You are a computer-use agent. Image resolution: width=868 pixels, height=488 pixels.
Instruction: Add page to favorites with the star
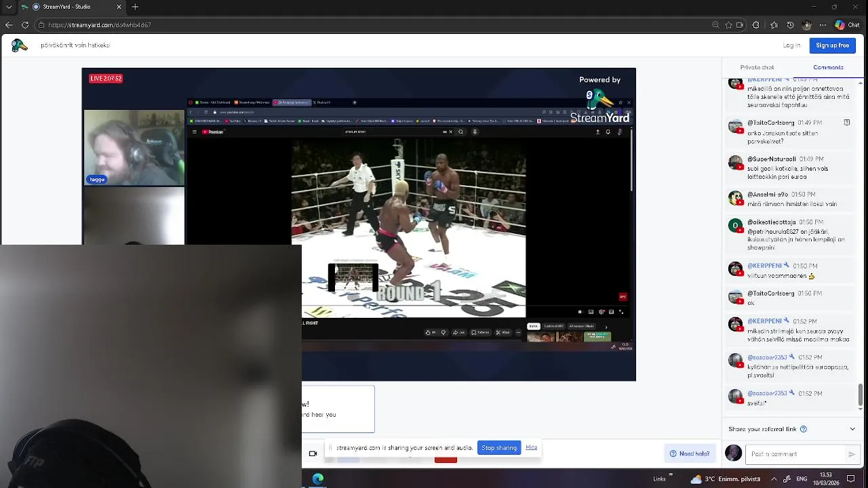click(x=728, y=25)
